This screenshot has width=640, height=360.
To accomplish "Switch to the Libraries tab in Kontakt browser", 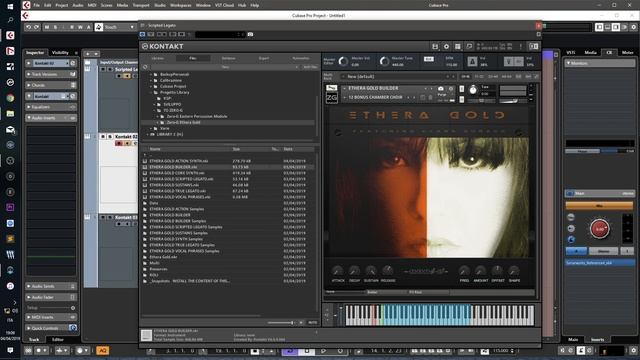I will click(x=158, y=58).
